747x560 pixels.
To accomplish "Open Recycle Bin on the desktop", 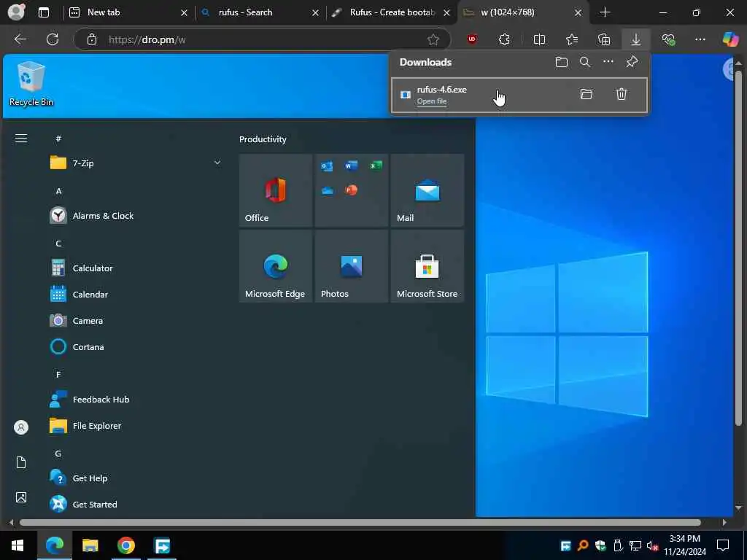I will 31,85.
